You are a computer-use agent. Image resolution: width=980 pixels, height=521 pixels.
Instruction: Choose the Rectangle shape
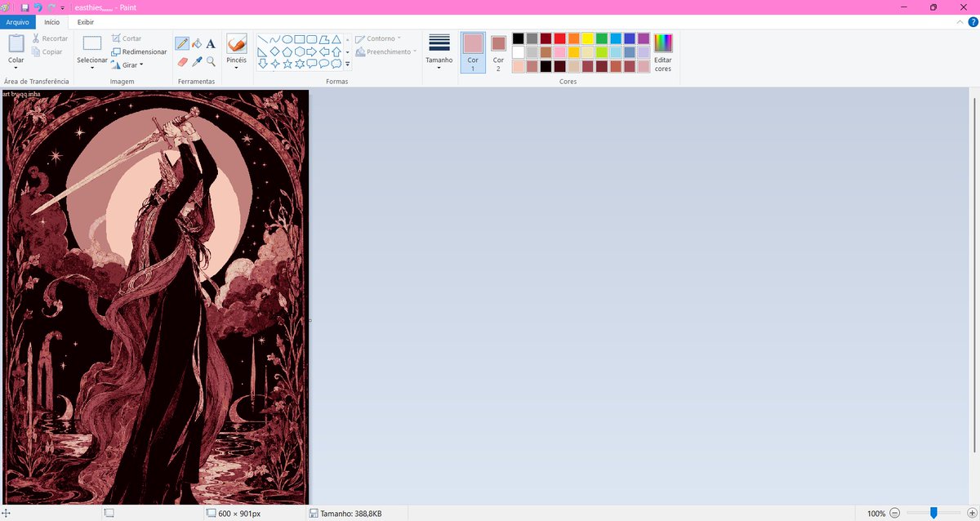(300, 39)
